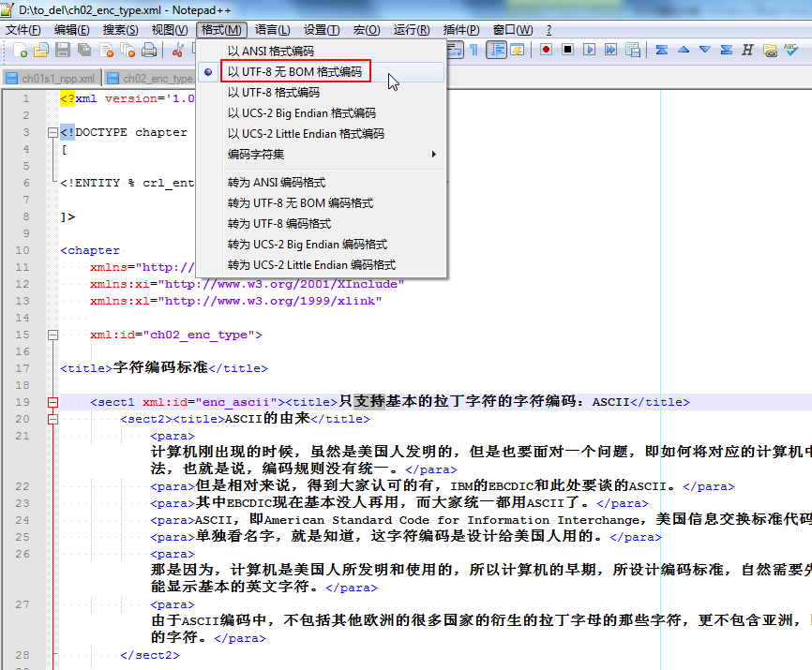
Task: Click the text 字符编码标准 in title
Action: 160,368
